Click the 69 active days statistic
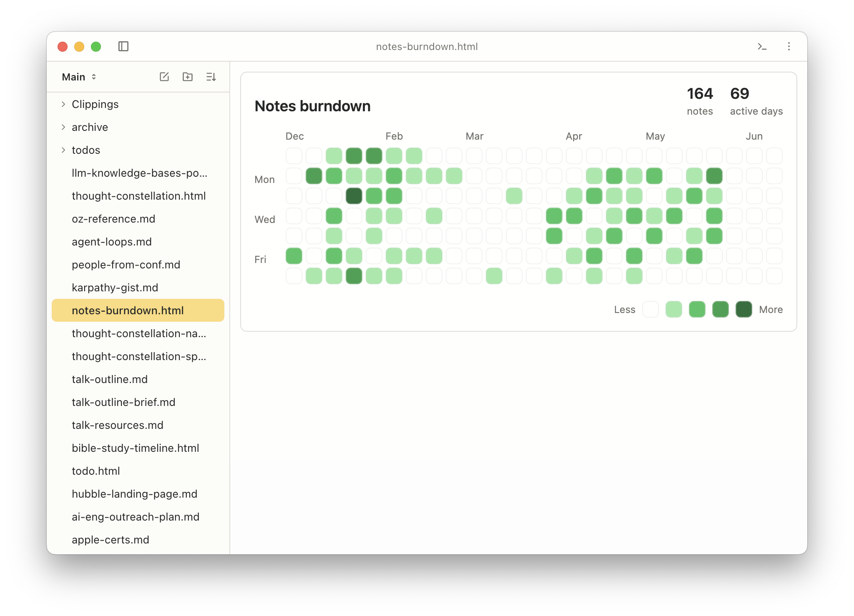 (756, 101)
